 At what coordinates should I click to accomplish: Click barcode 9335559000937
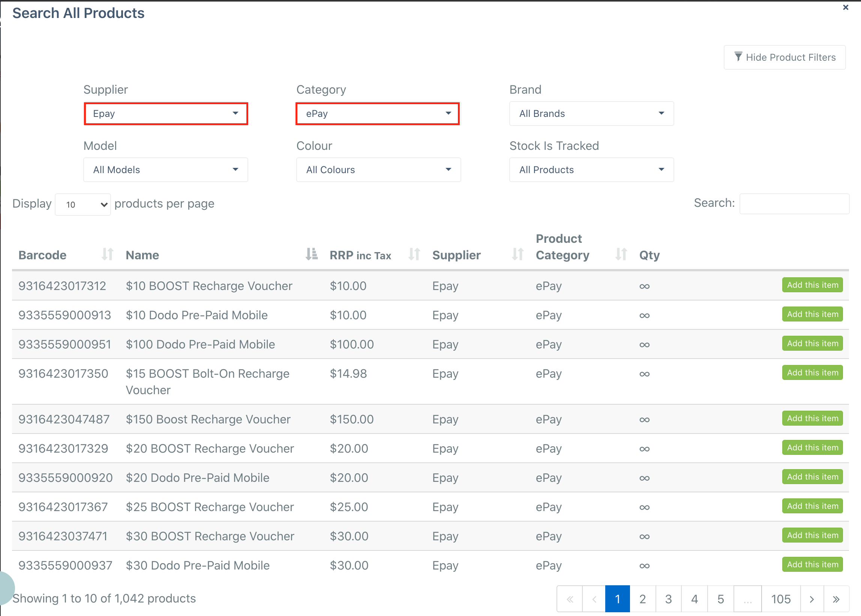click(66, 565)
